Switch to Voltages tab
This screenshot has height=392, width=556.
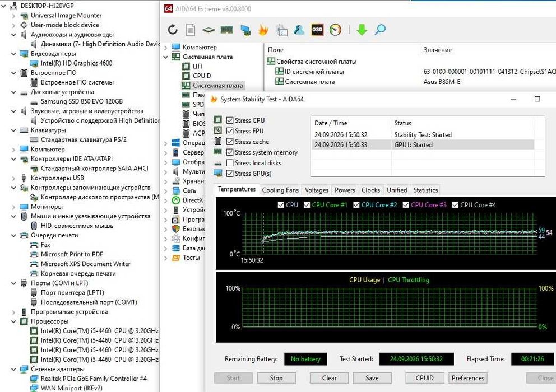tap(317, 190)
